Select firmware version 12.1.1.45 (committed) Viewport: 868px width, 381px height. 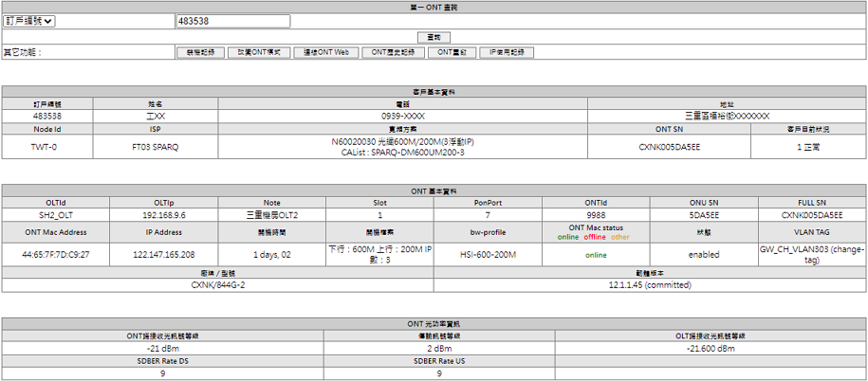click(650, 284)
